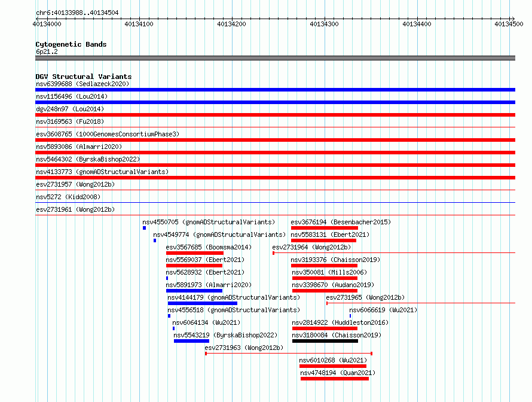This screenshot has height=402, width=532.
Task: Click the 40134300 ruler position label
Action: [325, 24]
